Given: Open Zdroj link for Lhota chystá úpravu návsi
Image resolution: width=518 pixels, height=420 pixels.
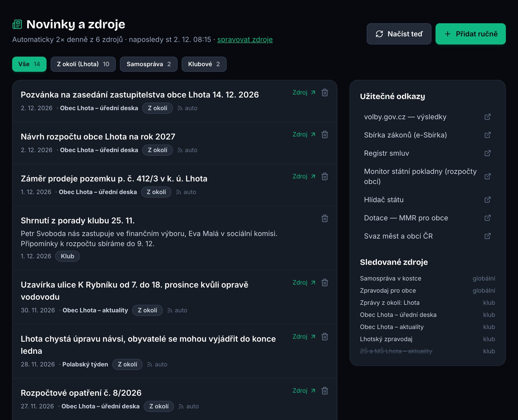Looking at the screenshot, I should click(304, 337).
